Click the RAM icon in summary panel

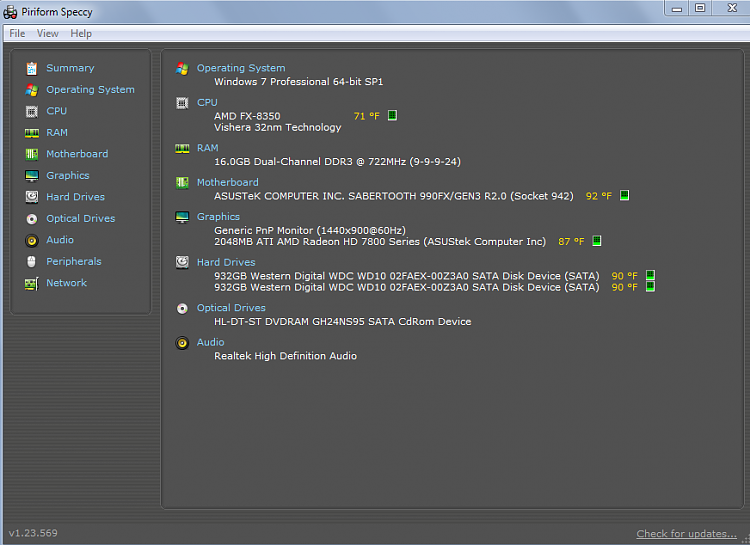tap(182, 148)
